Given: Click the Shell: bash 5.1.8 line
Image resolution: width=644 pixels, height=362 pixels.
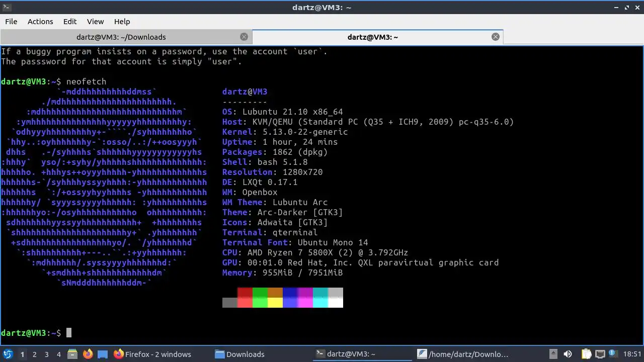Looking at the screenshot, I should (265, 162).
